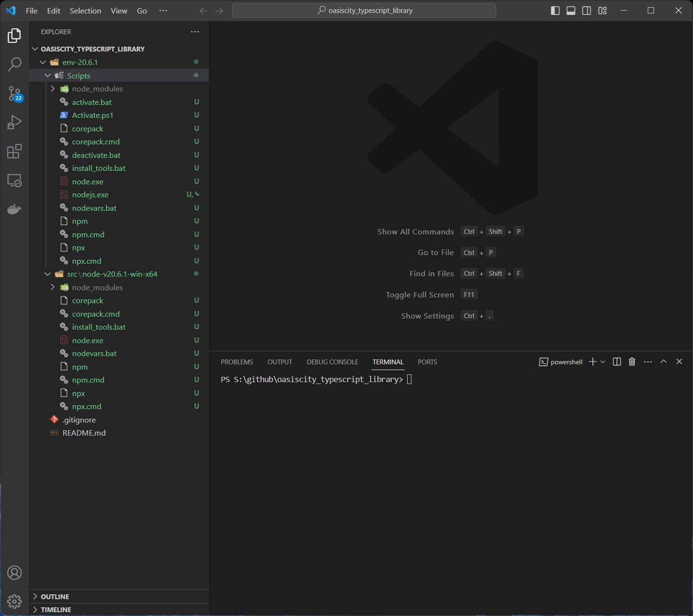This screenshot has height=616, width=693.
Task: Click Show All Commands shortcut hint
Action: tap(450, 231)
